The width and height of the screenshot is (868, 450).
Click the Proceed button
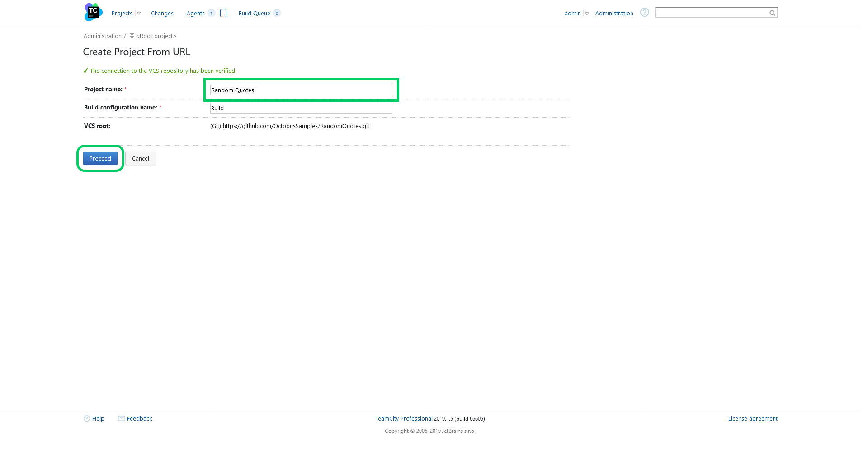tap(100, 158)
